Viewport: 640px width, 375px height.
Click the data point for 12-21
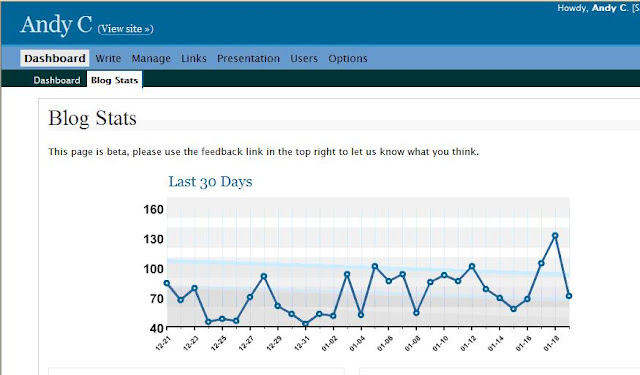[x=167, y=283]
